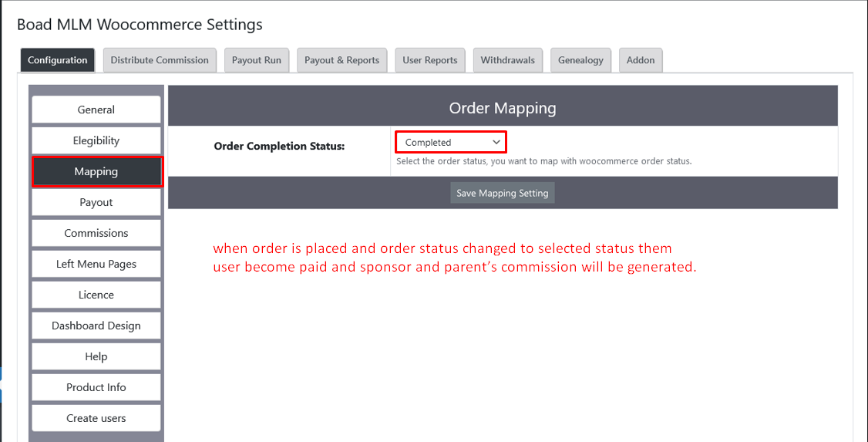Go to Payout & Reports tab

pos(341,60)
